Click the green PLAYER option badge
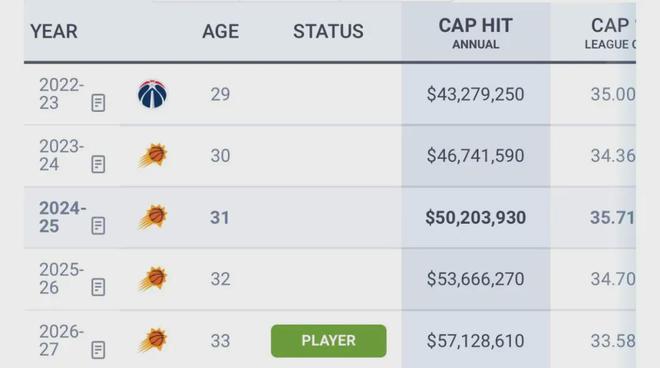Image resolution: width=660 pixels, height=368 pixels. pos(329,341)
